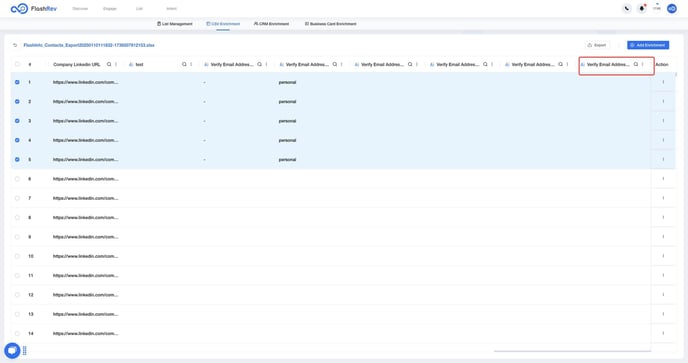Open row 2 action menu
The height and width of the screenshot is (363, 688).
tap(663, 101)
